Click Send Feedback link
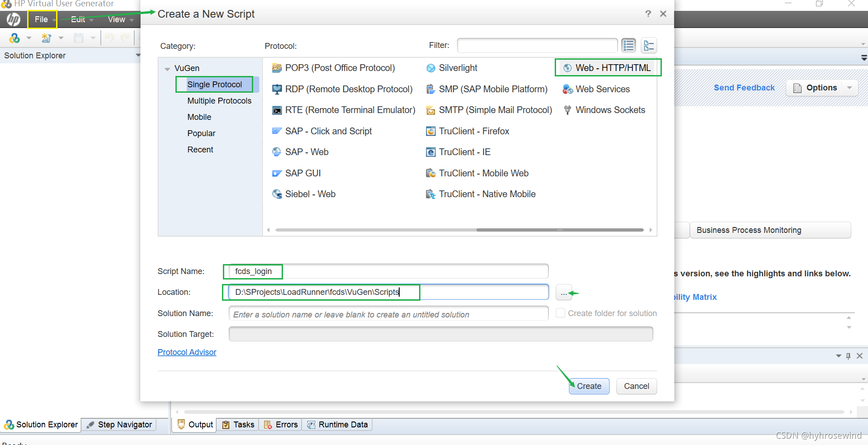This screenshot has width=868, height=445. [744, 88]
